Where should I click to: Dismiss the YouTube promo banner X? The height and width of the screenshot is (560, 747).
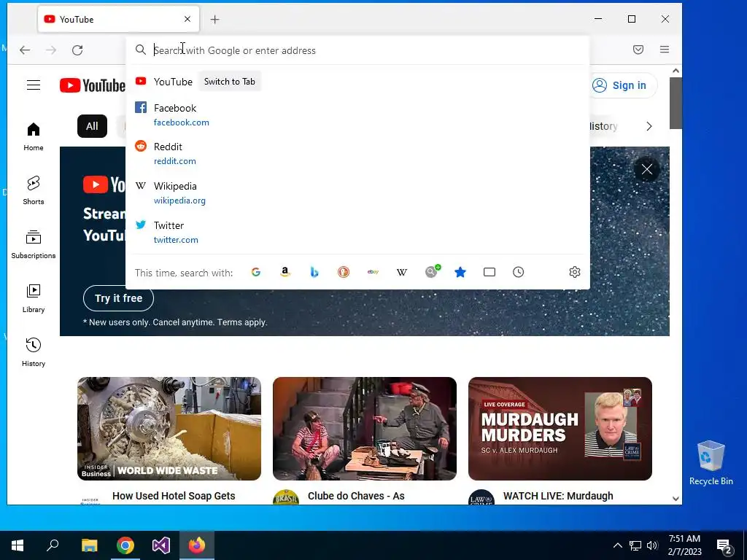646,169
